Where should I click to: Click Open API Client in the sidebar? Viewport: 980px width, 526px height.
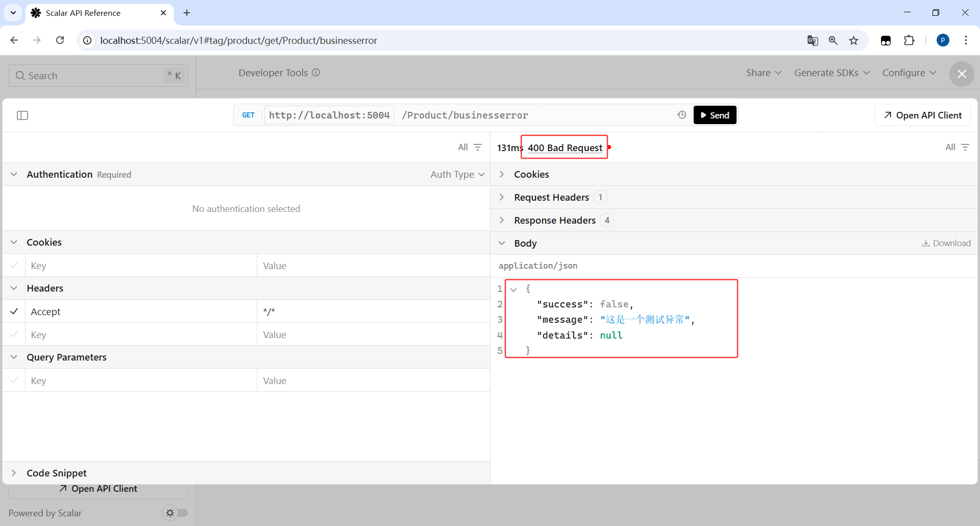(x=98, y=489)
